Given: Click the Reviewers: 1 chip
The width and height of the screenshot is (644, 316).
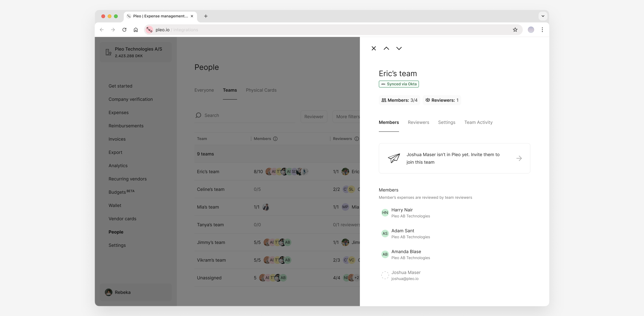Looking at the screenshot, I should (442, 100).
